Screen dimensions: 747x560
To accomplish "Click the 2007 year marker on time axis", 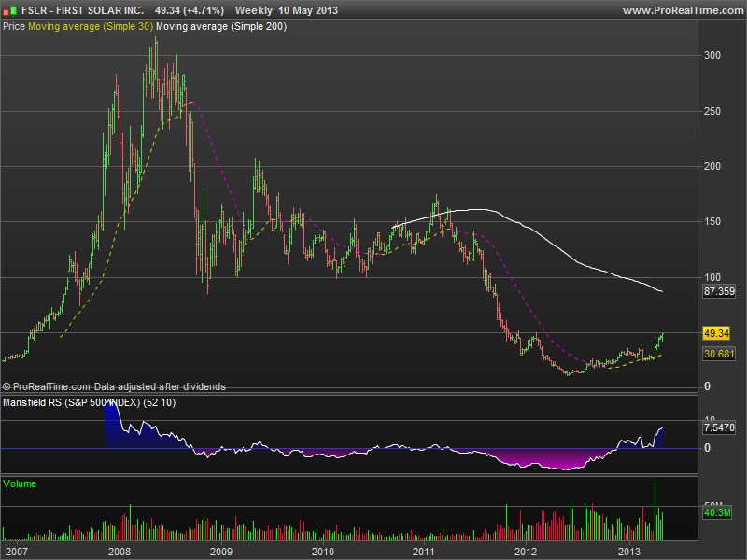I will [x=16, y=552].
